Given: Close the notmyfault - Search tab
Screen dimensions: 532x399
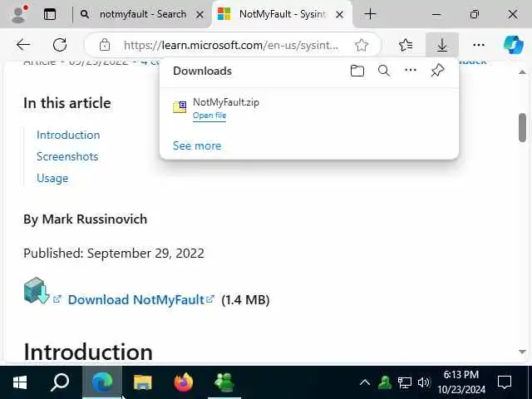Looking at the screenshot, I should [x=200, y=15].
